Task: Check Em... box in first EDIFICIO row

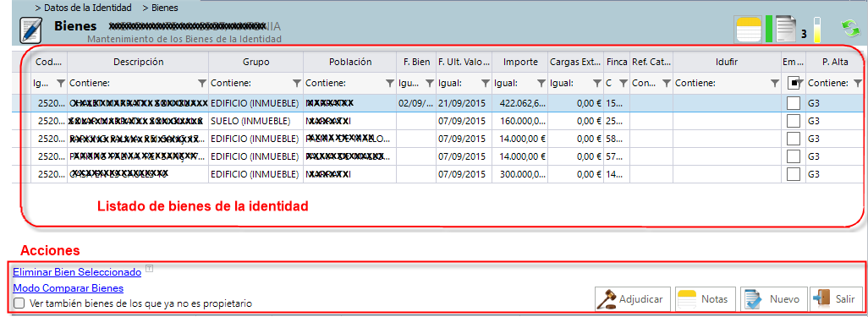Action: (x=794, y=103)
